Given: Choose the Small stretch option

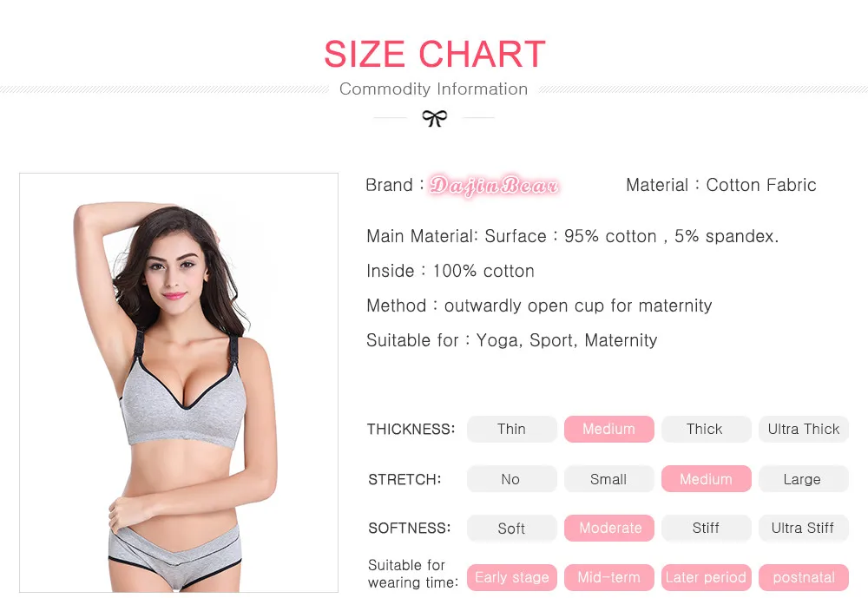Looking at the screenshot, I should click(x=609, y=479).
